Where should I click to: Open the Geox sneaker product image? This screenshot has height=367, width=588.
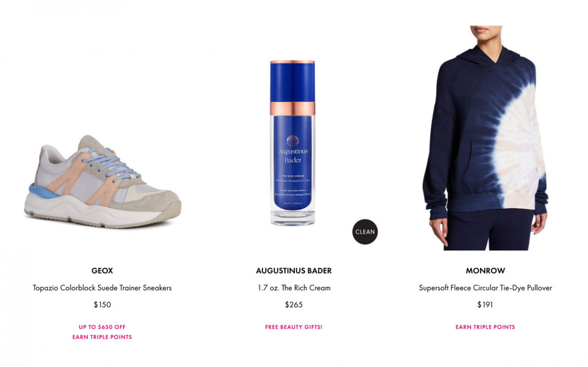coord(103,182)
